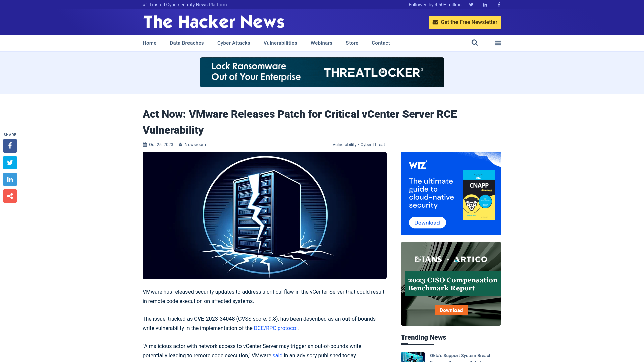Click the DCE/RPC protocol hyperlink
This screenshot has width=644, height=362.
click(x=275, y=328)
